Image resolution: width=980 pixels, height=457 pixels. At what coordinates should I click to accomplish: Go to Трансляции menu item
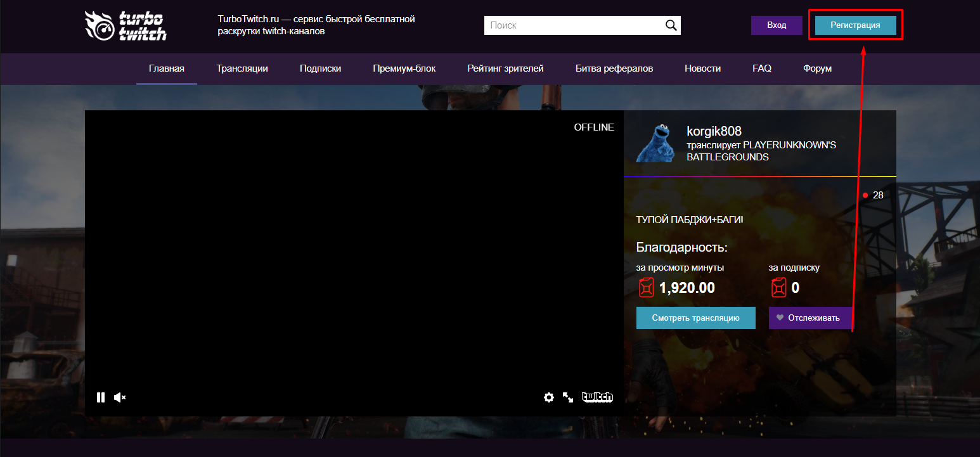(242, 68)
